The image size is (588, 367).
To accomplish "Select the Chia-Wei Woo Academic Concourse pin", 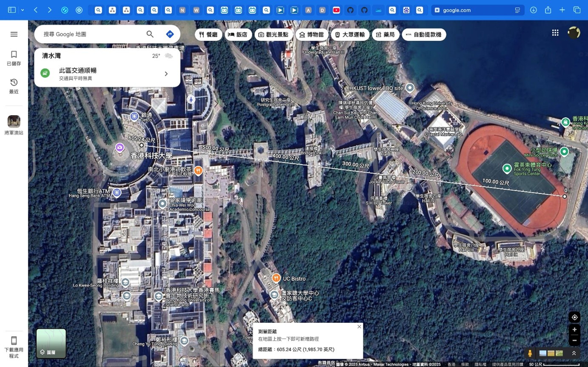I will click(163, 204).
